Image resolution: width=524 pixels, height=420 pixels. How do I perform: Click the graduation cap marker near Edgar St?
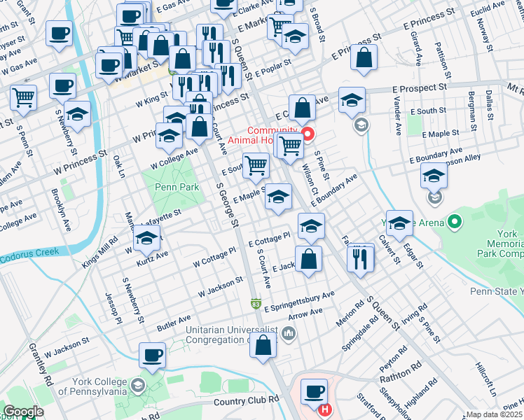click(399, 225)
